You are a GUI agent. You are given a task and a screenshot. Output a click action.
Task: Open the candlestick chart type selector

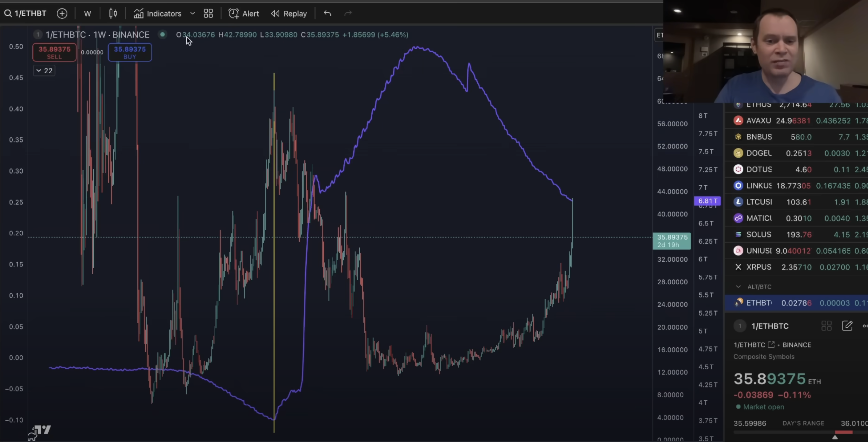click(113, 13)
